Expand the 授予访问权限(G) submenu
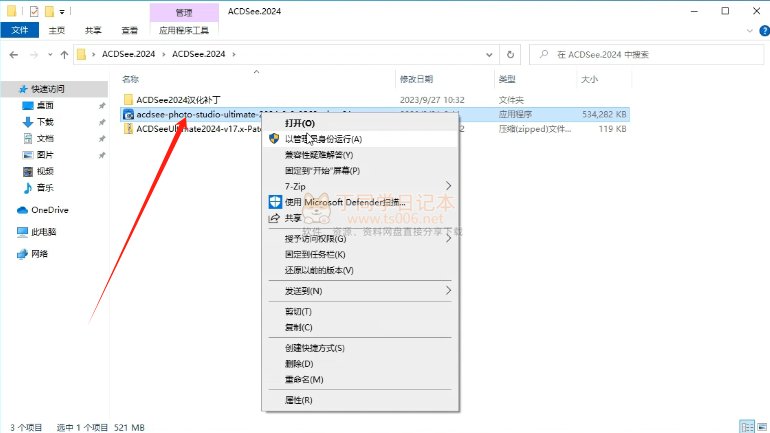Image resolution: width=770 pixels, height=433 pixels. [360, 239]
